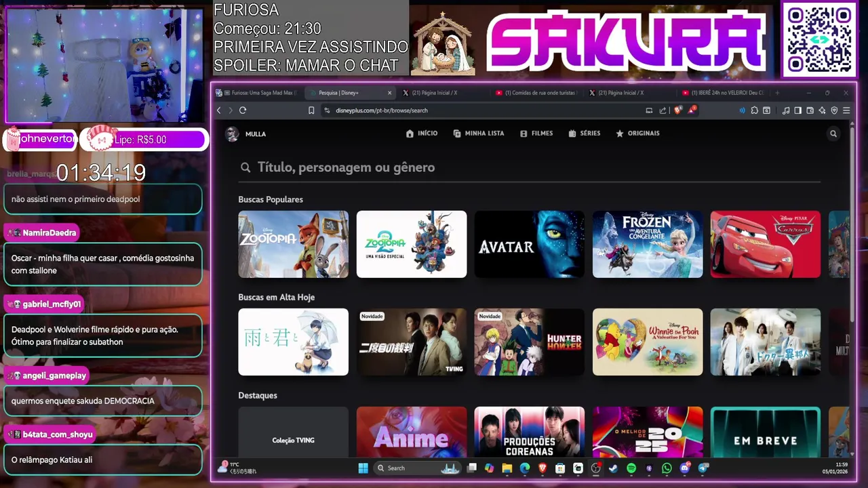Open the doctors drama thumbnail in Alta Hoje

click(x=766, y=342)
